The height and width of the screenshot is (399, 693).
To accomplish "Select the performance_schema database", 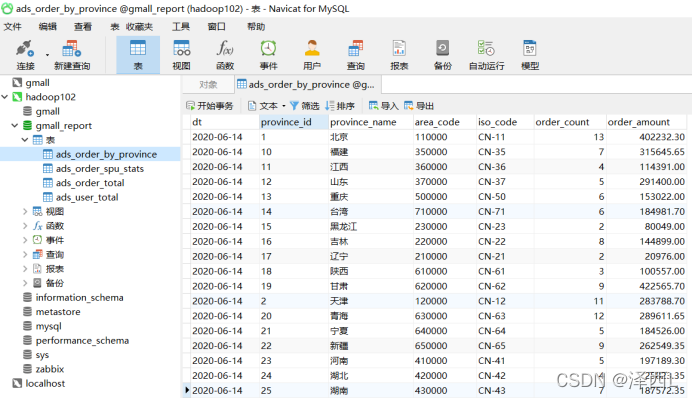I will [x=82, y=341].
